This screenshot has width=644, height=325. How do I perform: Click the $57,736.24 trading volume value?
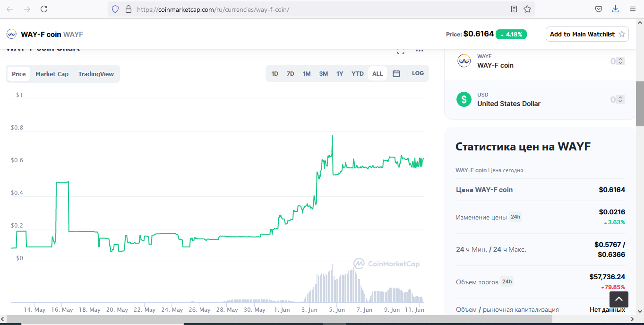607,277
